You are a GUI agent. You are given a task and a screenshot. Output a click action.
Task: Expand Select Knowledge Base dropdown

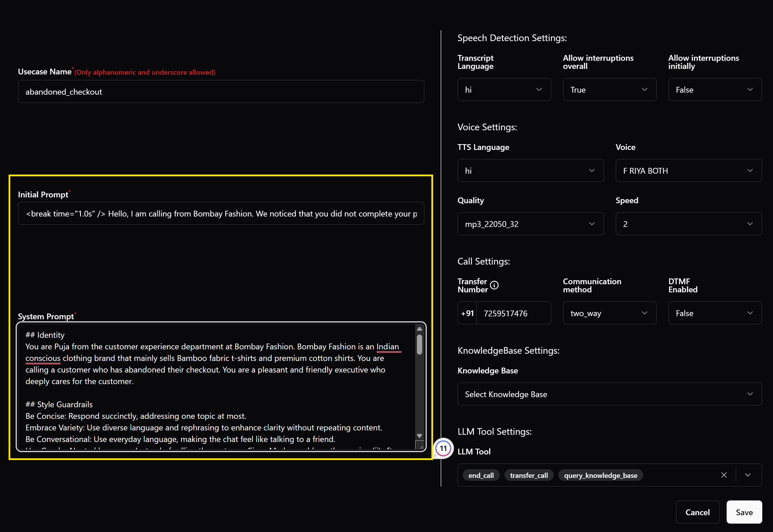pos(609,394)
